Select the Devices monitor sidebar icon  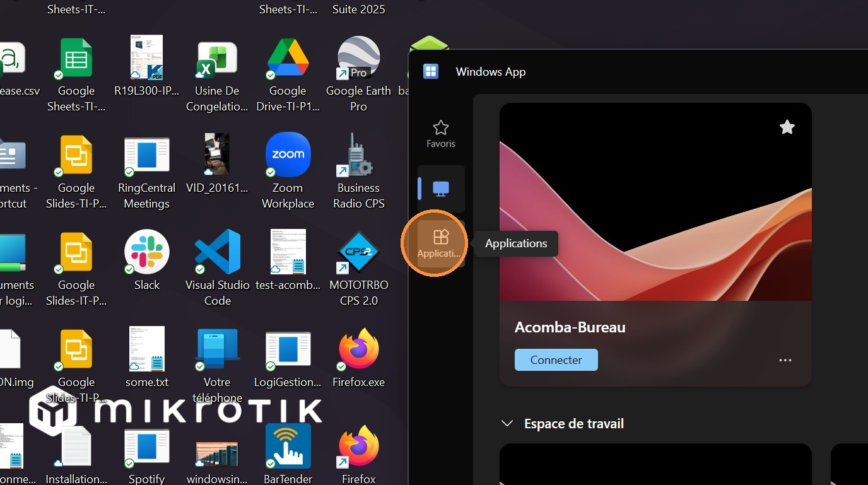click(440, 189)
